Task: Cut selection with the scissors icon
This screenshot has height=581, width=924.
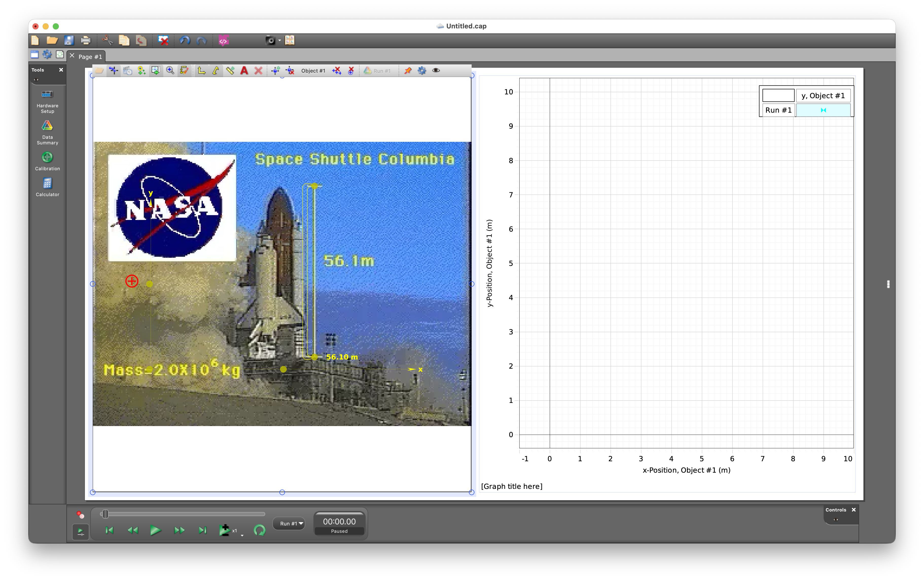Action: [x=108, y=40]
